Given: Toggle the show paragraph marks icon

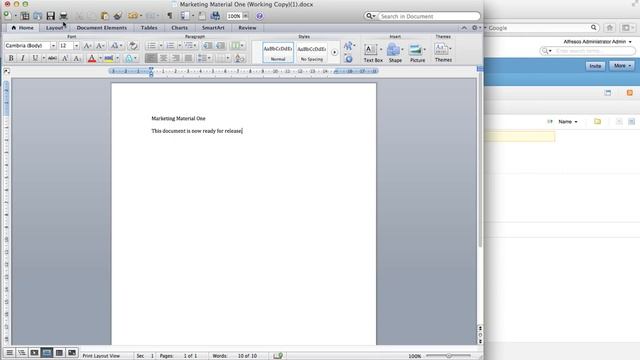Looking at the screenshot, I should pyautogui.click(x=170, y=16).
